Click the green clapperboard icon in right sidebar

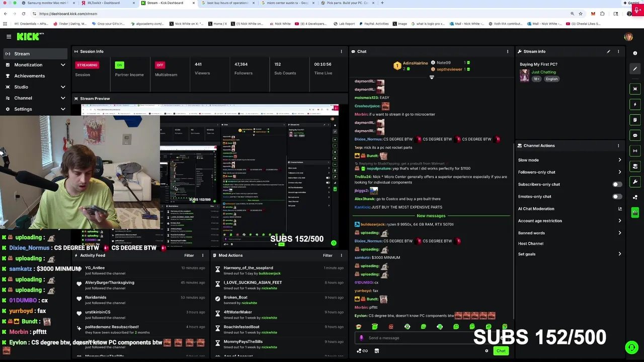[635, 213]
